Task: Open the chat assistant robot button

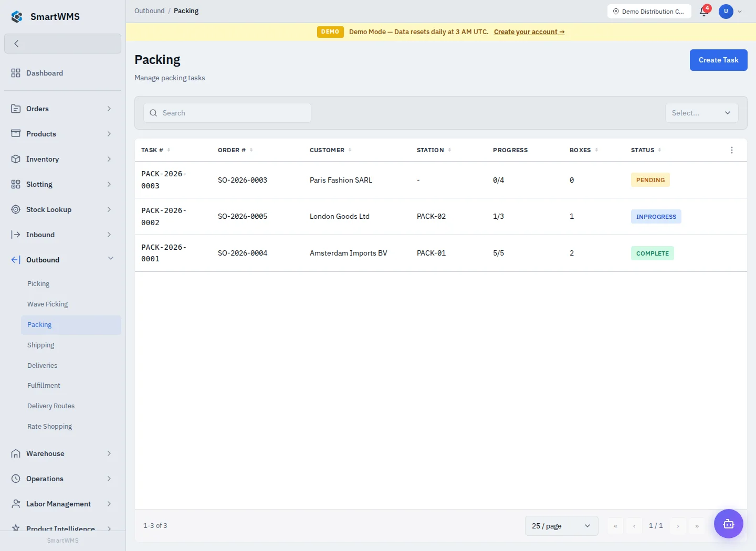Action: pyautogui.click(x=729, y=524)
